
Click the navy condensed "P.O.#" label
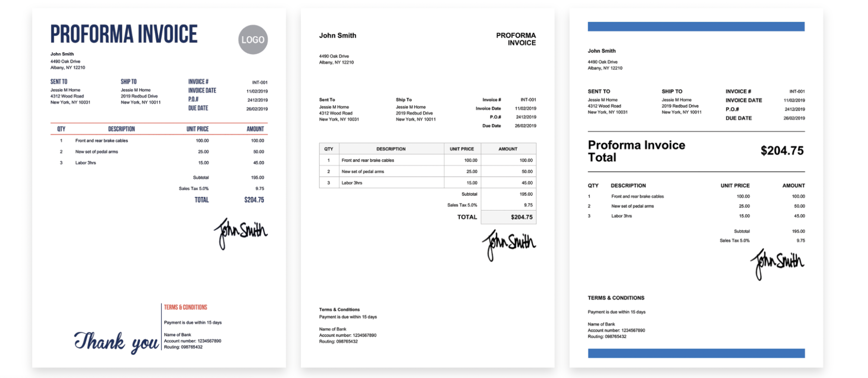(x=193, y=99)
